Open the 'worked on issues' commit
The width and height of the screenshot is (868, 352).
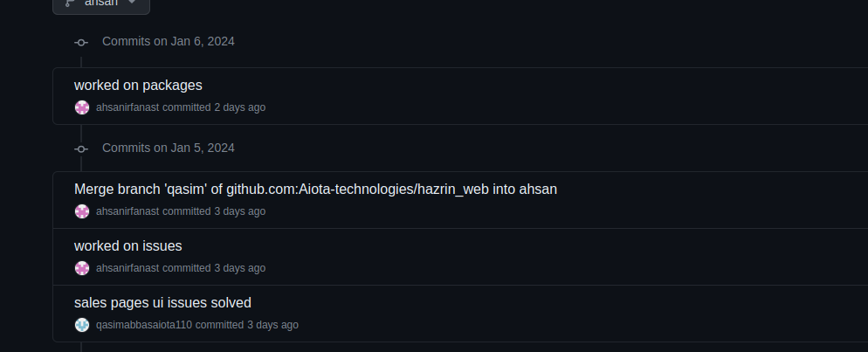pos(127,246)
